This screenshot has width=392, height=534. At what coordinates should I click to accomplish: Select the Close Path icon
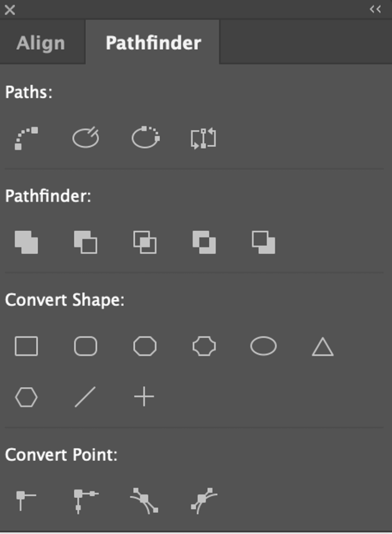[x=144, y=137]
